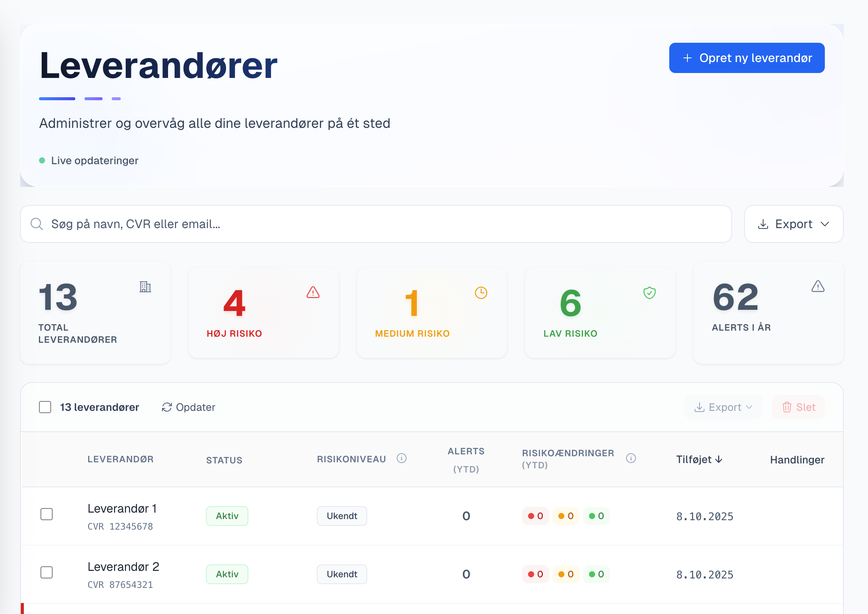
Task: Open the Export dropdown beside the search bar
Action: pos(793,224)
